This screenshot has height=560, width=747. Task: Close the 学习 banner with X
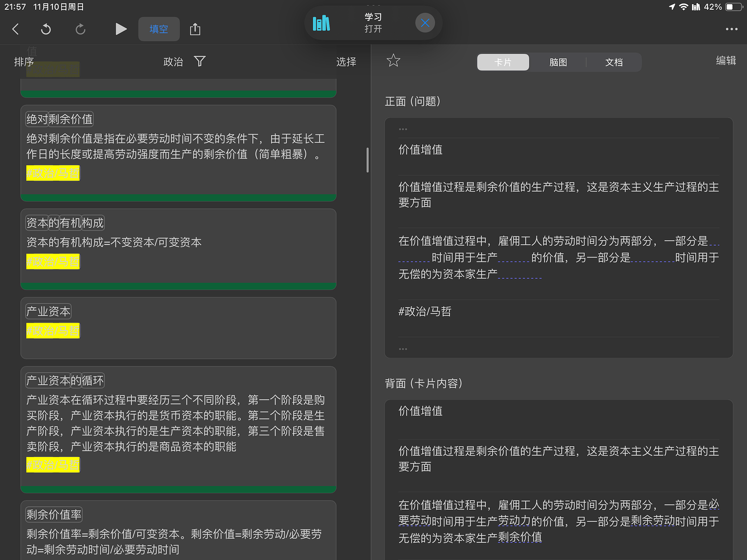(x=425, y=23)
